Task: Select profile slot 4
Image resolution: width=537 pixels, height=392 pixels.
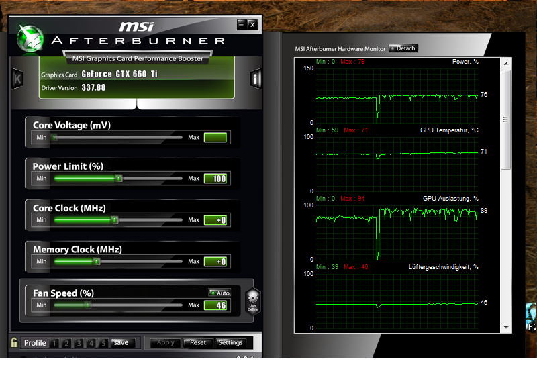Action: [91, 343]
